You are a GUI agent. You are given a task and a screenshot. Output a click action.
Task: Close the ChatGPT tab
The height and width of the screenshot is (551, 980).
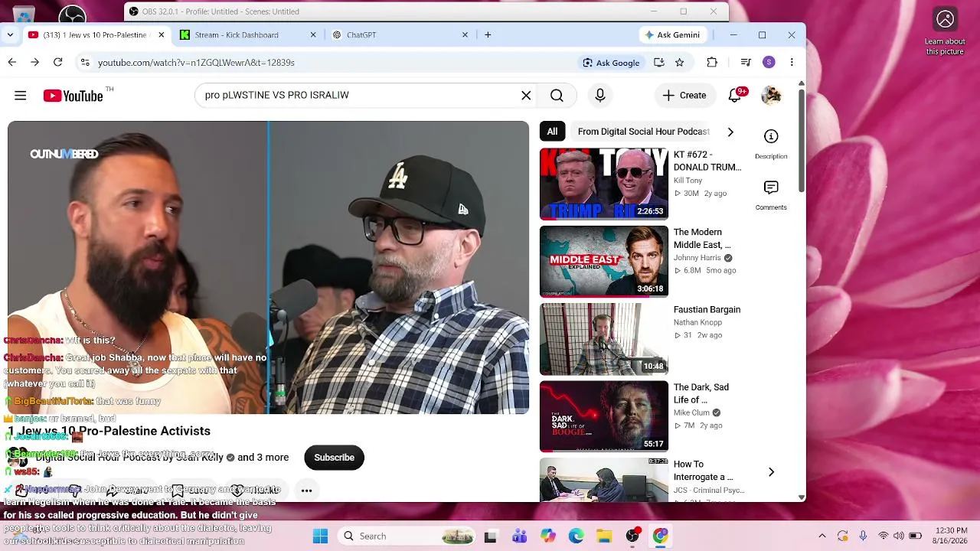click(x=465, y=34)
